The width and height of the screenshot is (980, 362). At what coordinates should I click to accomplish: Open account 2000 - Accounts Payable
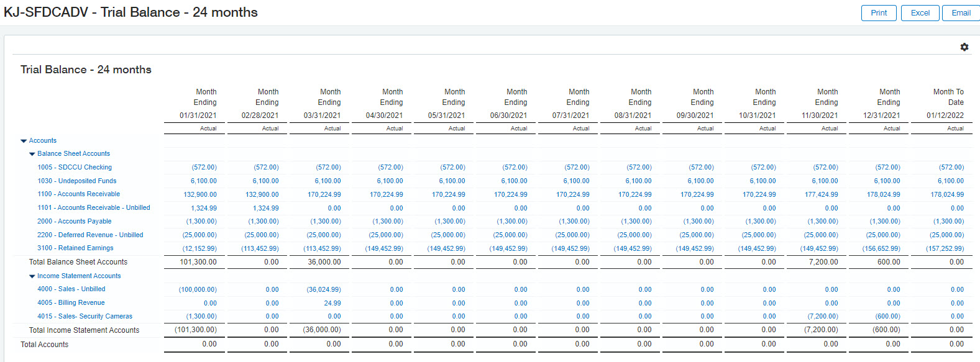74,222
